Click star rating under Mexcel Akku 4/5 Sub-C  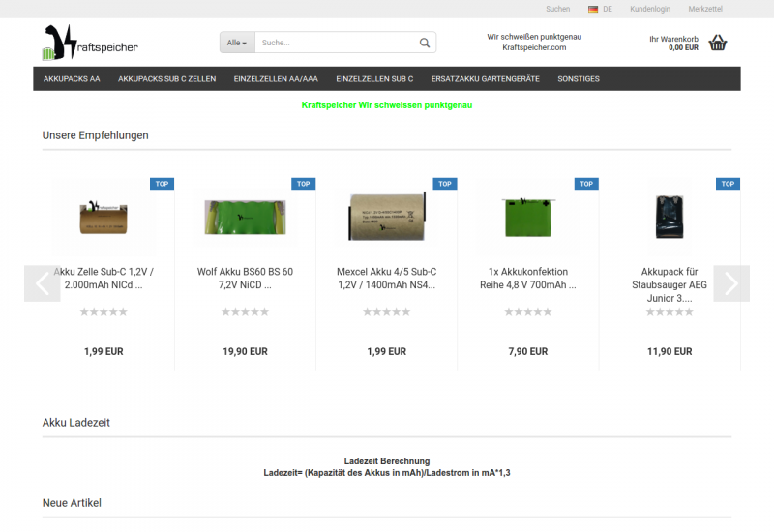(386, 312)
